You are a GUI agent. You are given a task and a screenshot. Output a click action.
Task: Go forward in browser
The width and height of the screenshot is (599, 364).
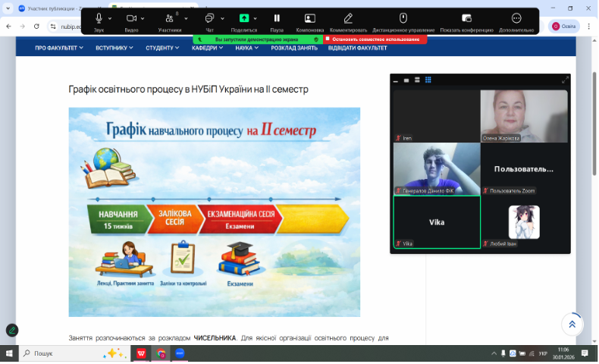point(23,27)
